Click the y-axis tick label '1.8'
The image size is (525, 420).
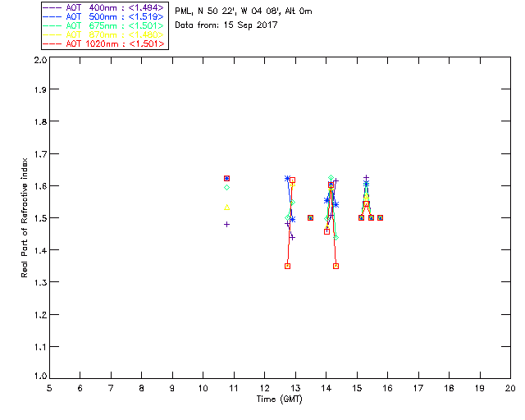point(40,121)
